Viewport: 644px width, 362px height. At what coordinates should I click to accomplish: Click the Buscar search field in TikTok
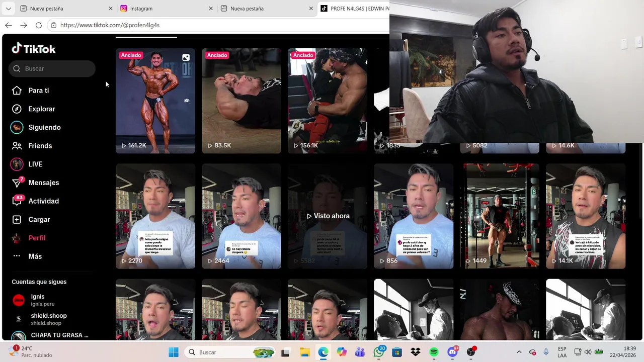(x=52, y=69)
